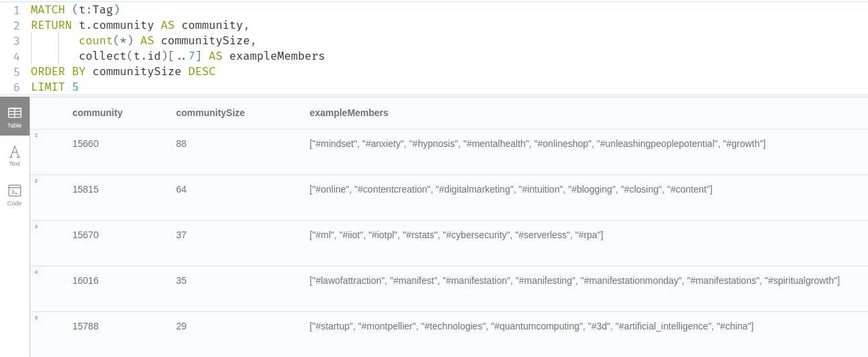Switch to the Table result view

pyautogui.click(x=15, y=117)
